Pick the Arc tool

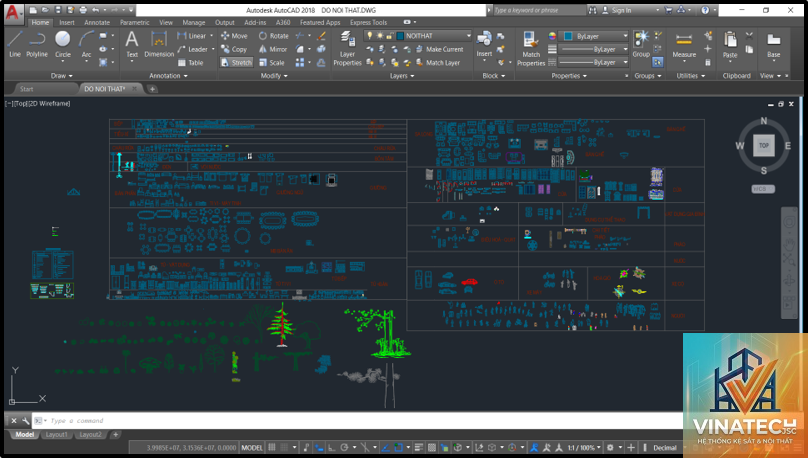(x=86, y=44)
